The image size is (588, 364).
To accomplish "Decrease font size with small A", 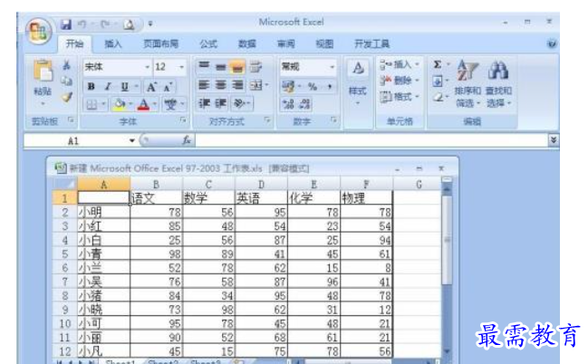I will point(168,87).
